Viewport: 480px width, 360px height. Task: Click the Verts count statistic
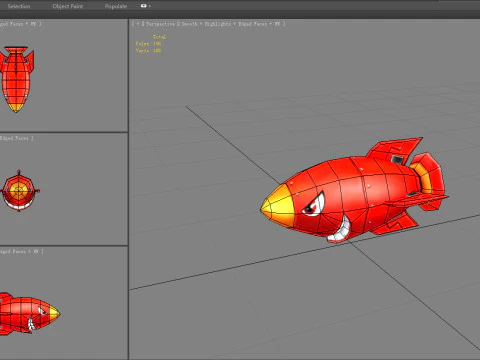148,50
